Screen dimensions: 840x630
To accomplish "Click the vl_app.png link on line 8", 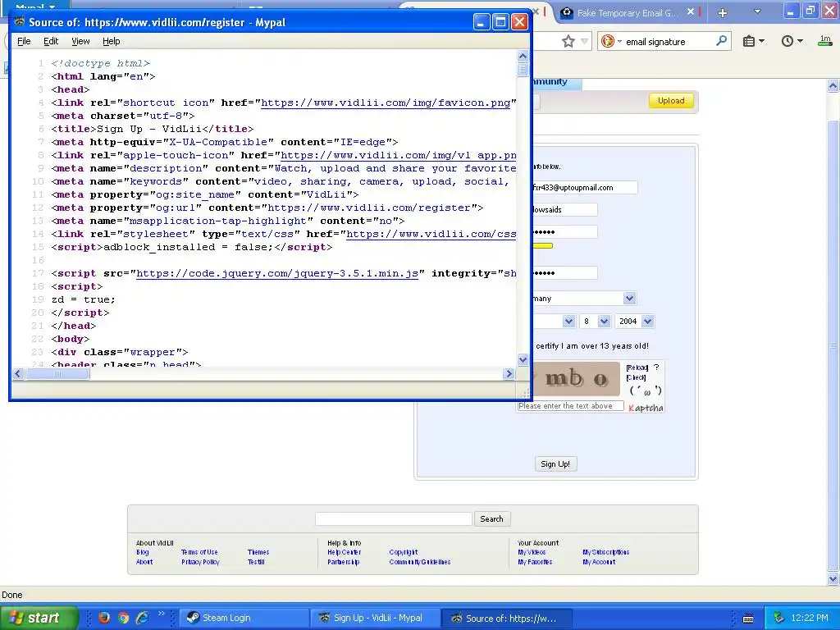I will [398, 155].
